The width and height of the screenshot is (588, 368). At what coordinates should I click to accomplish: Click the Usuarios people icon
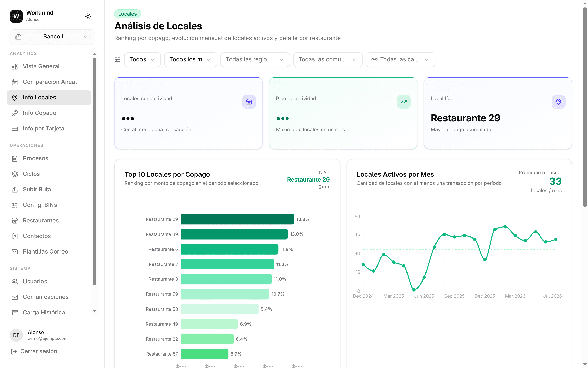(x=15, y=282)
